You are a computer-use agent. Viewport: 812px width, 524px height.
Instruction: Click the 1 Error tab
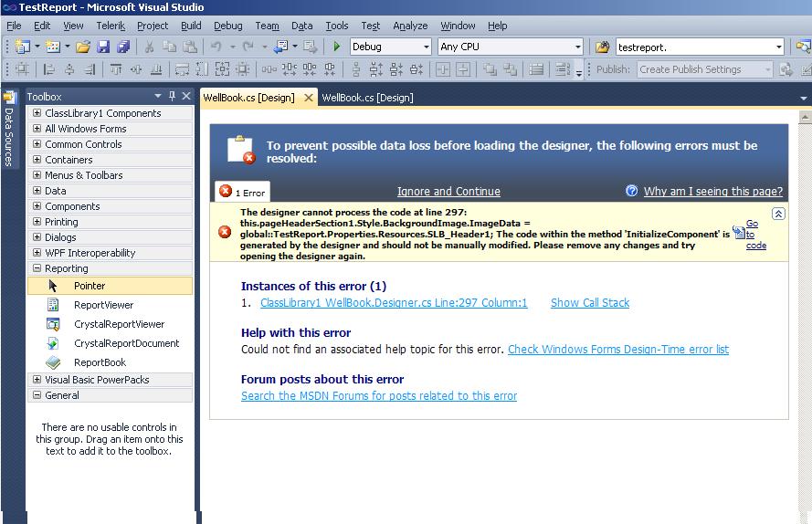click(242, 192)
